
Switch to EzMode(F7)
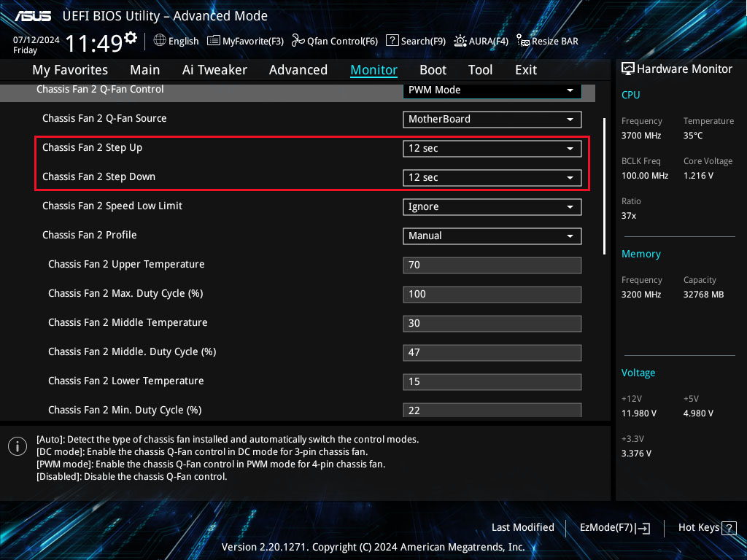(614, 528)
